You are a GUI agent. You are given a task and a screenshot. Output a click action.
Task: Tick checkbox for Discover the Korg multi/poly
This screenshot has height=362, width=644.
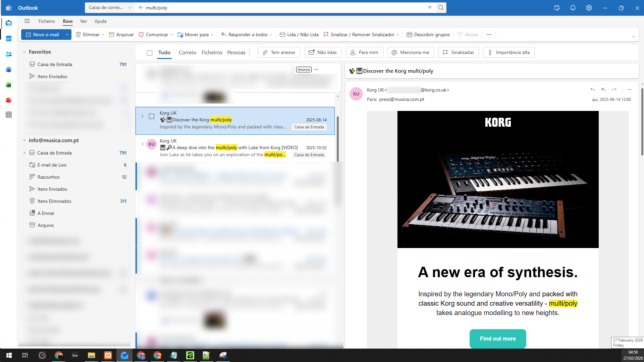point(152,116)
